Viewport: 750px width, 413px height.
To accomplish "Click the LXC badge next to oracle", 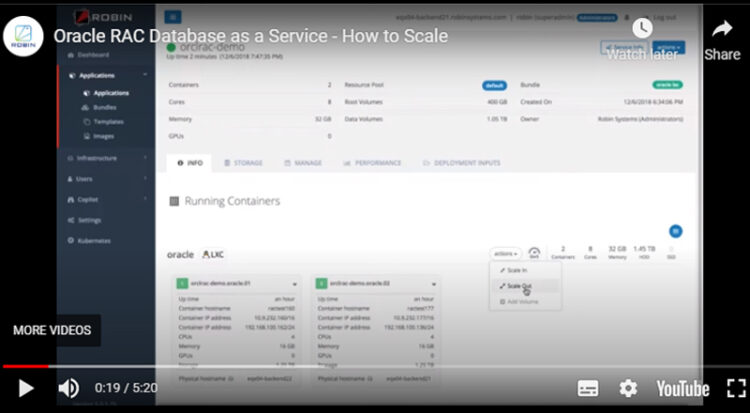I will (x=213, y=254).
